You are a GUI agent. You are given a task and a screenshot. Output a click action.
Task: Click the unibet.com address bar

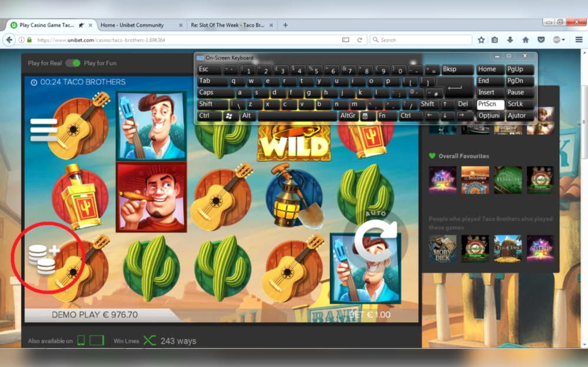[188, 40]
